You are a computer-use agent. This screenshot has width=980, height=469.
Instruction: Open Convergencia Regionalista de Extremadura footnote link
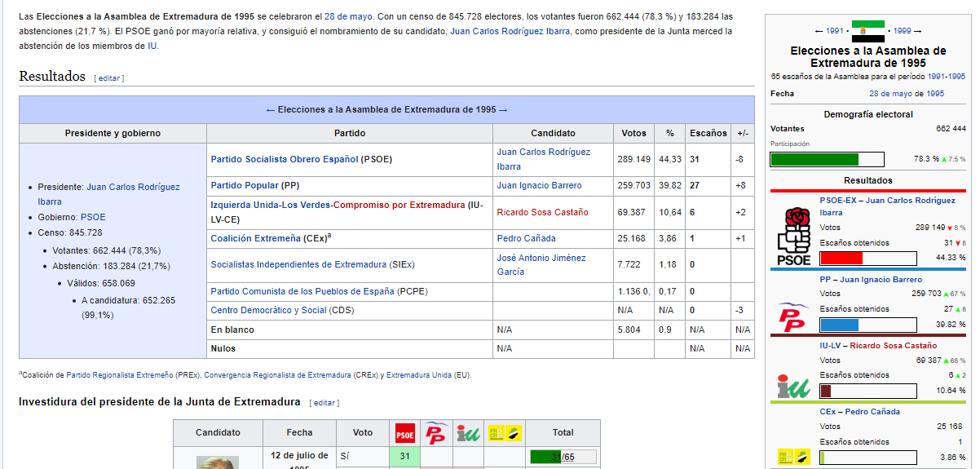coord(277,375)
